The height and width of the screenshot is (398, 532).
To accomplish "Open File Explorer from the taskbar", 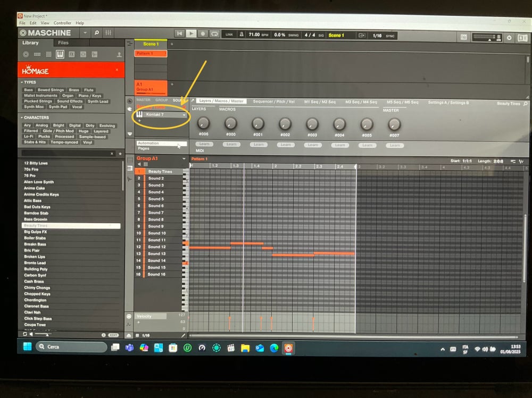I will point(245,348).
